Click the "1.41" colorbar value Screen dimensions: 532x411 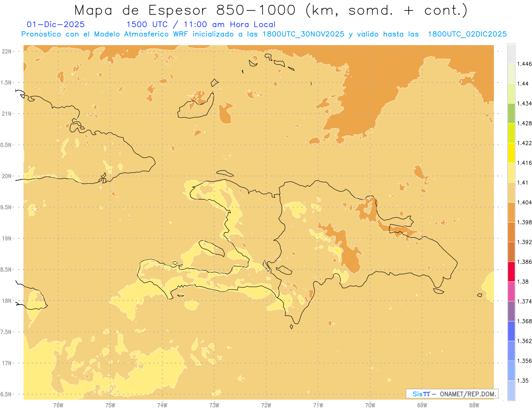tap(523, 183)
